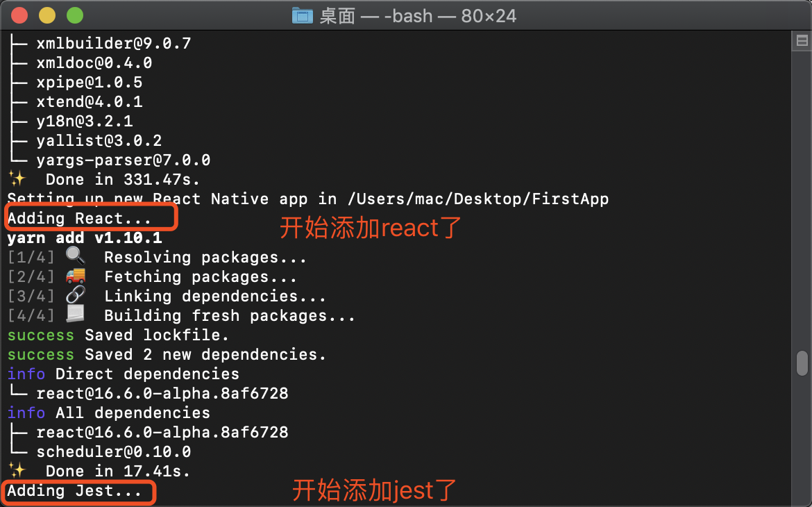Click react@16.6.0-alpha.8af6728 under All dependencies
Image resolution: width=812 pixels, height=507 pixels.
162,433
